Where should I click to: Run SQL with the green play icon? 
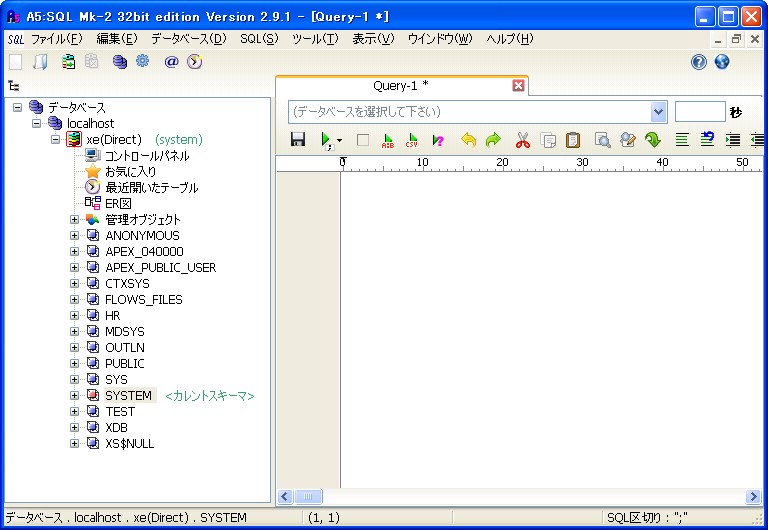click(326, 140)
